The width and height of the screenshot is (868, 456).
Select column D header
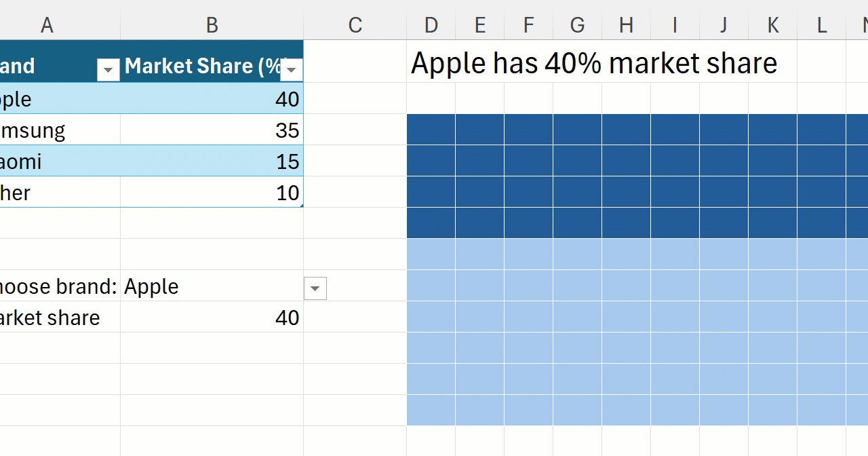point(431,25)
